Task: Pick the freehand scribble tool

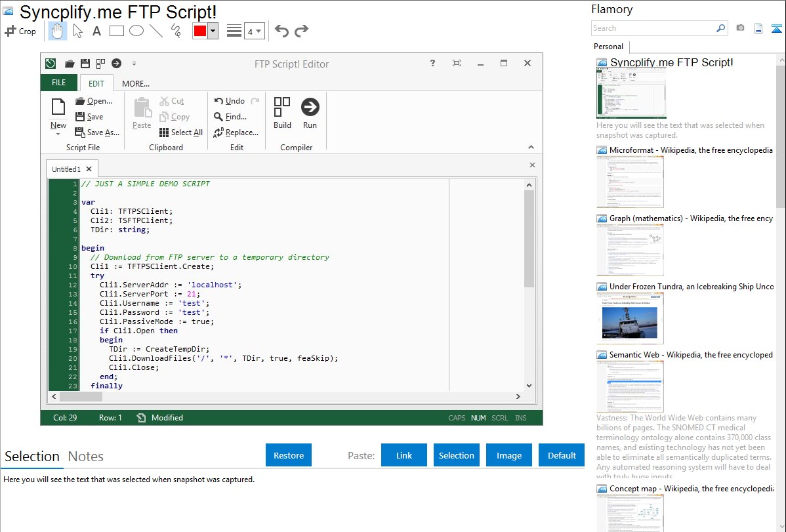Action: (176, 31)
